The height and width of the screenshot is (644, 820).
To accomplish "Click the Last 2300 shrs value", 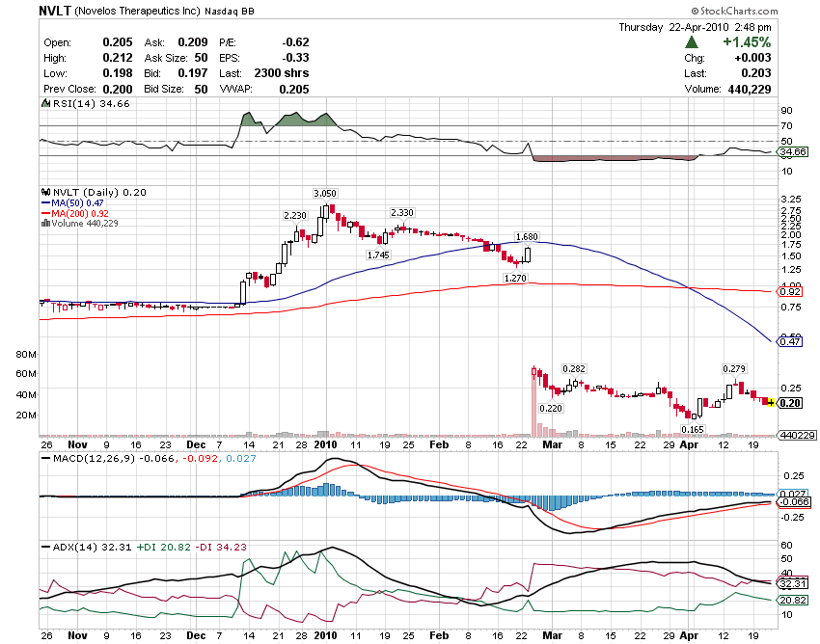I will pyautogui.click(x=282, y=73).
